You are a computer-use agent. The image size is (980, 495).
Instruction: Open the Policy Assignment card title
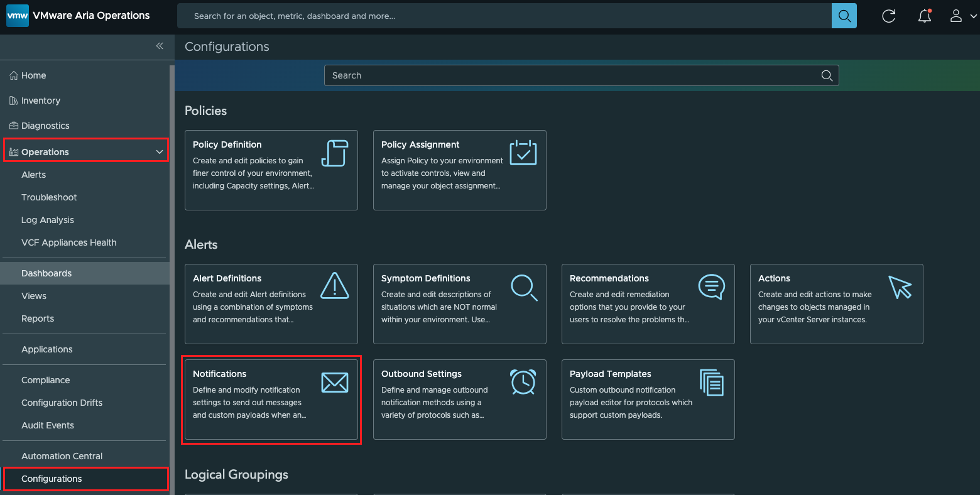(420, 144)
